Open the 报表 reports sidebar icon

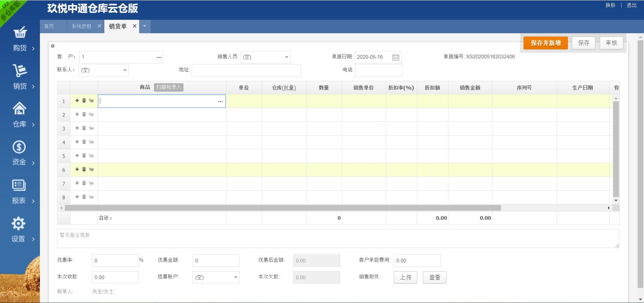click(19, 185)
